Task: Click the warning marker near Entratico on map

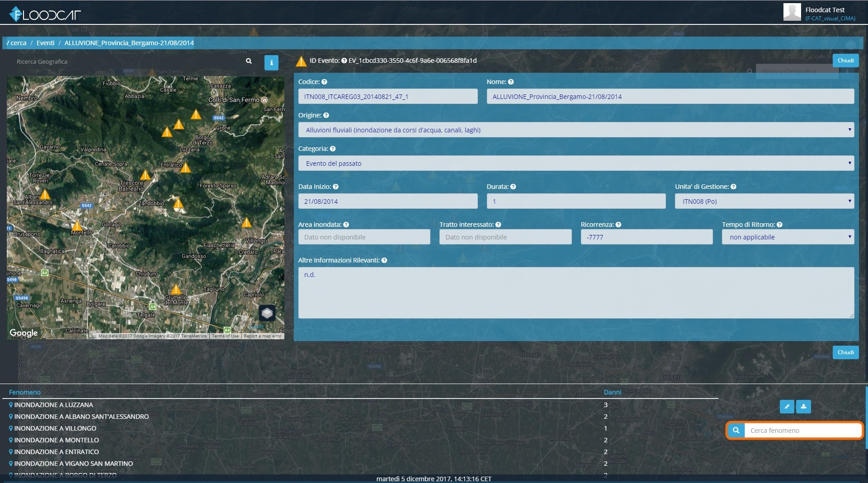Action: click(185, 168)
